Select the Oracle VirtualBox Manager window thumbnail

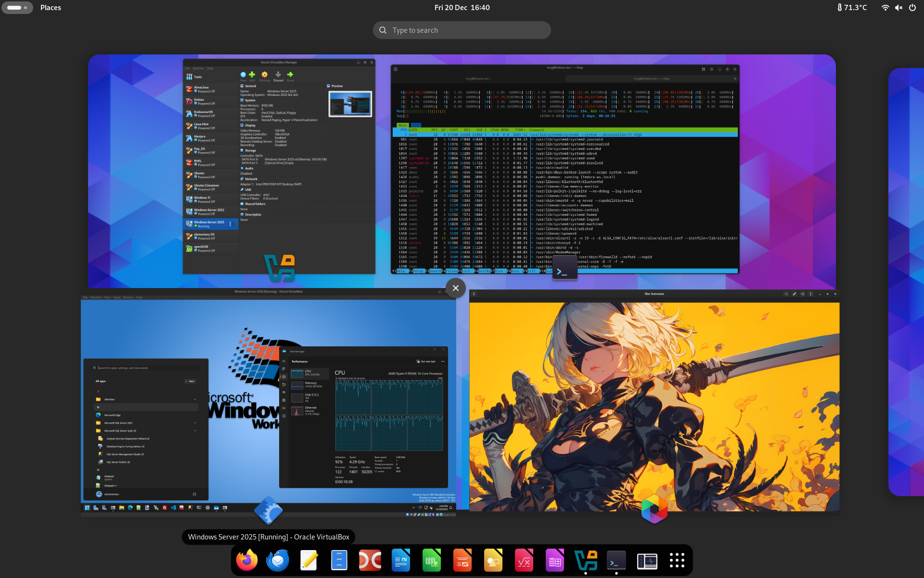pos(279,166)
